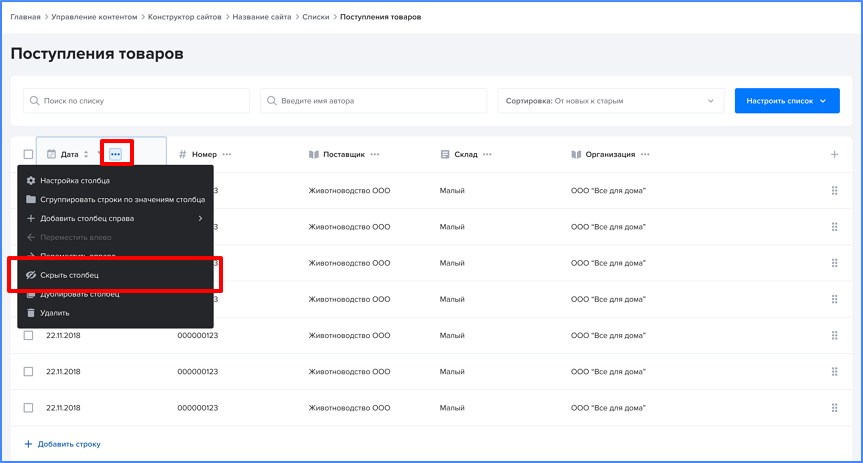The image size is (863, 463).
Task: Click the Организация column header label
Action: (x=610, y=155)
